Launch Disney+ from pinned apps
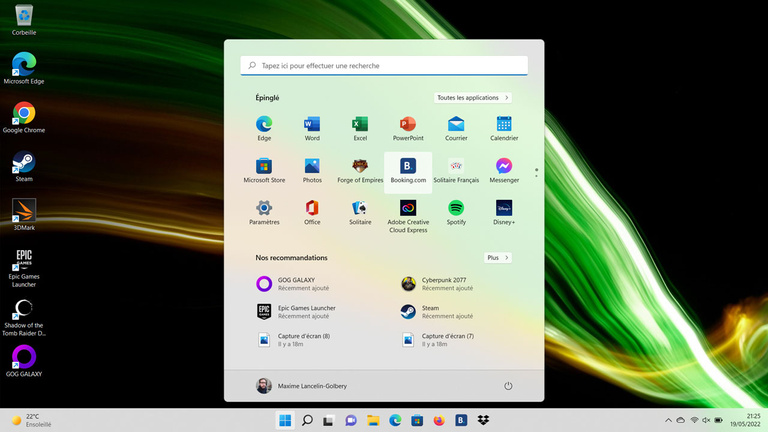This screenshot has height=432, width=768. 504,213
